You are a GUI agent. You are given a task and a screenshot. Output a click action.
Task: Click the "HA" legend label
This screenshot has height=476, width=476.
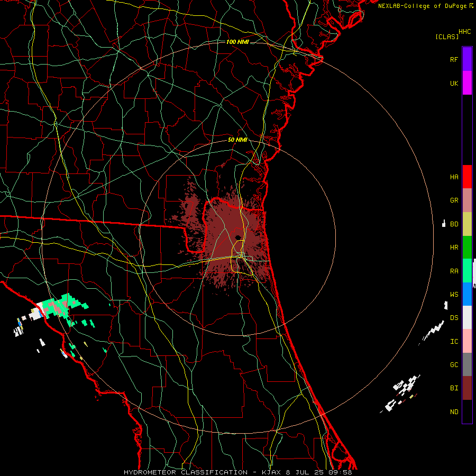point(454,177)
